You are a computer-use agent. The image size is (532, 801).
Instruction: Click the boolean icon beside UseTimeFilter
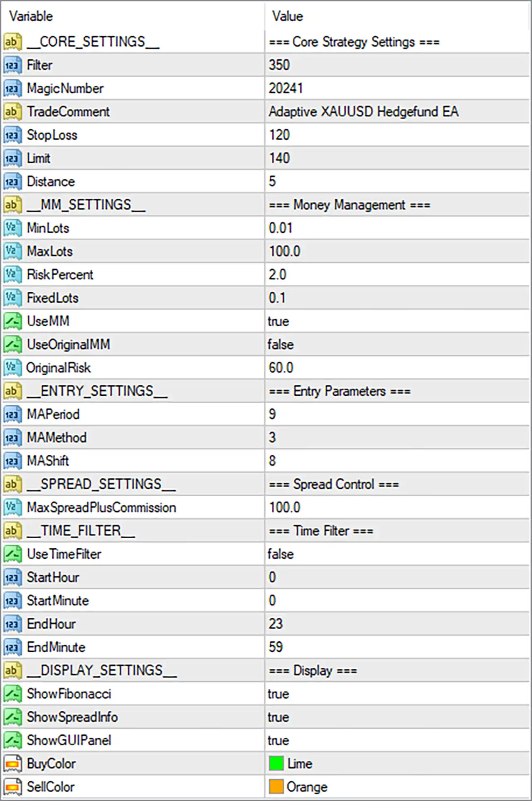coord(12,554)
